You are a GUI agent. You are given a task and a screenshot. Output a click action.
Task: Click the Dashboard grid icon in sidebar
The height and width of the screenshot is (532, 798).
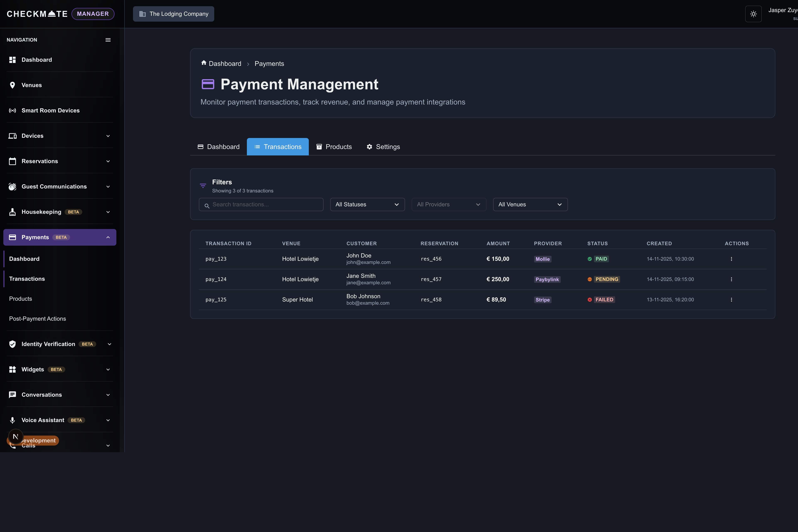click(x=12, y=60)
